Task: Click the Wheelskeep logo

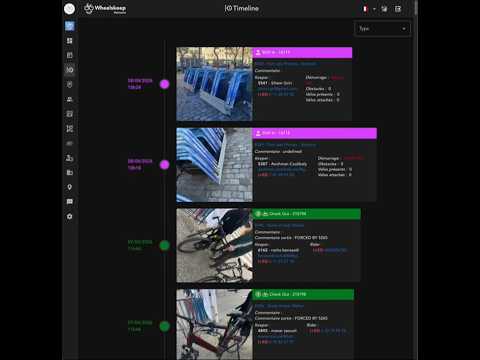Action: point(105,9)
